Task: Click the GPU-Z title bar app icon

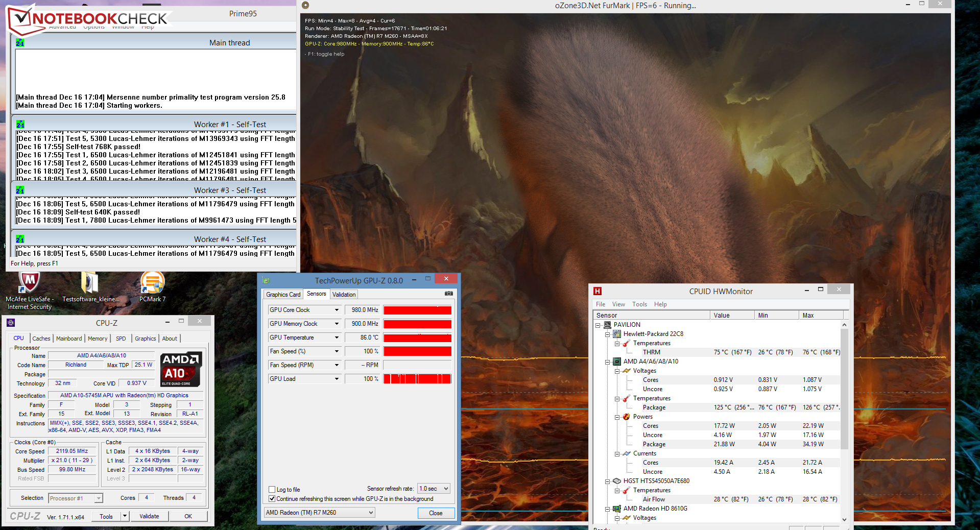Action: click(x=266, y=280)
